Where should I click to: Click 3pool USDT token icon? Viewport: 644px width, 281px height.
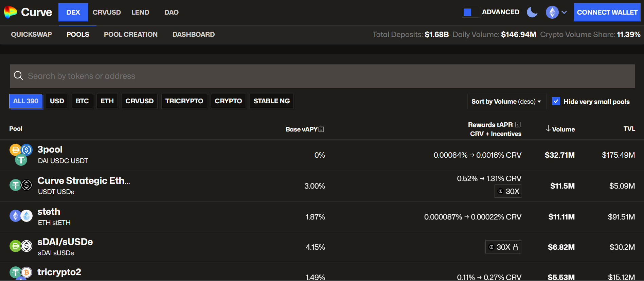tap(21, 160)
